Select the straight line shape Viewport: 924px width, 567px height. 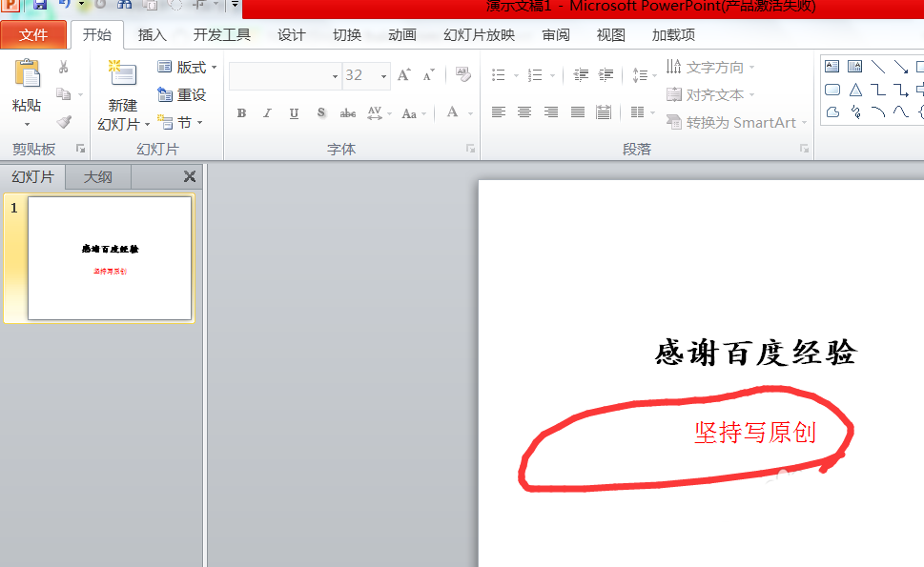880,65
